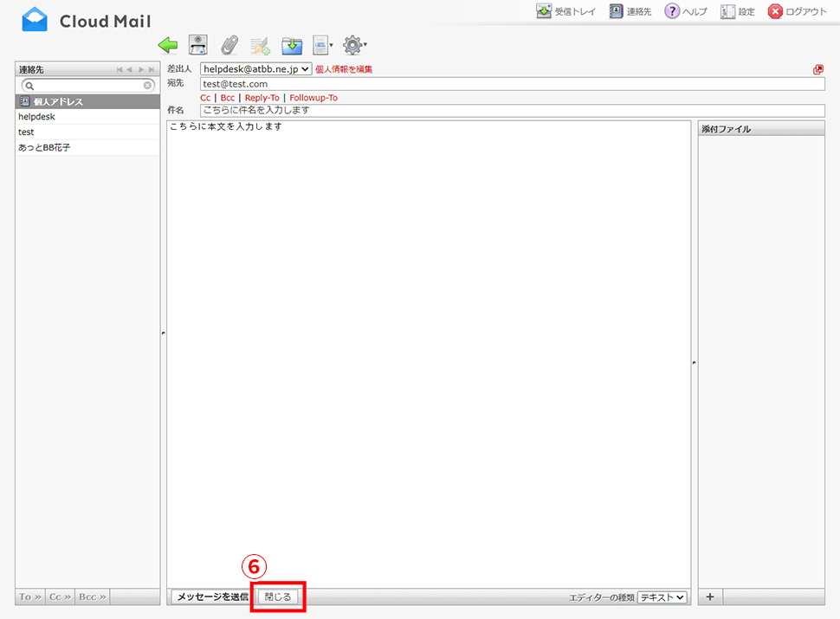
Task: Open the ヘルプ help page
Action: pos(686,11)
